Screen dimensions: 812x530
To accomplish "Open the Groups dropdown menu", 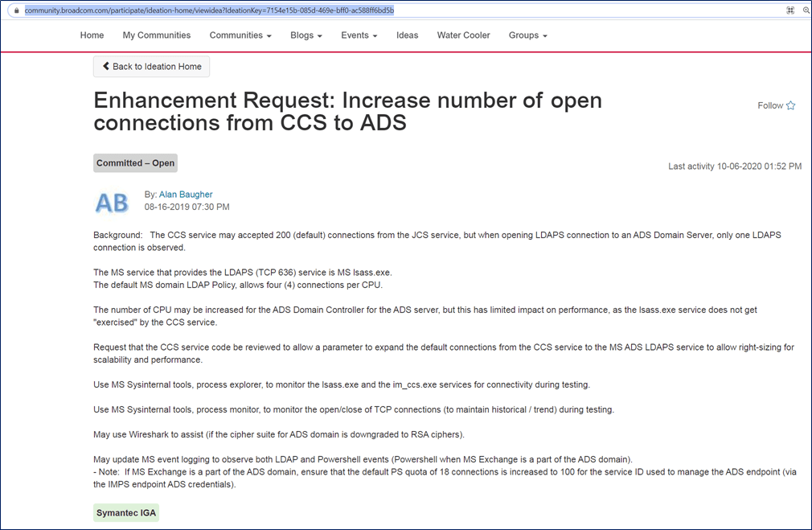I will click(x=527, y=35).
